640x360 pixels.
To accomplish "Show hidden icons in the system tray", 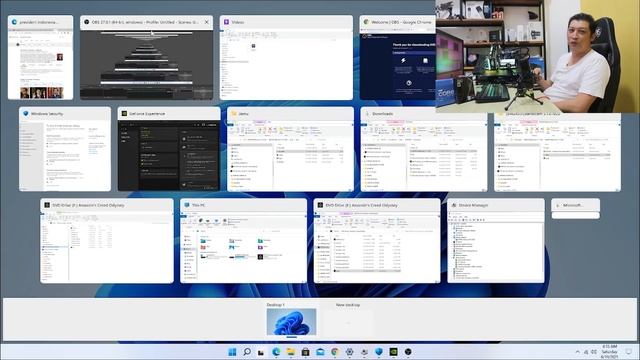I will coord(578,352).
